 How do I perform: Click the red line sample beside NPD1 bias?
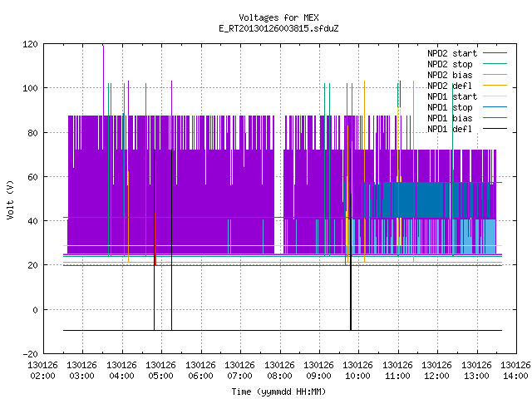click(x=495, y=118)
